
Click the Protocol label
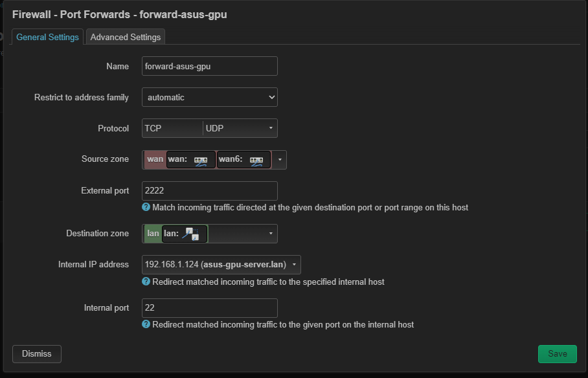(113, 128)
